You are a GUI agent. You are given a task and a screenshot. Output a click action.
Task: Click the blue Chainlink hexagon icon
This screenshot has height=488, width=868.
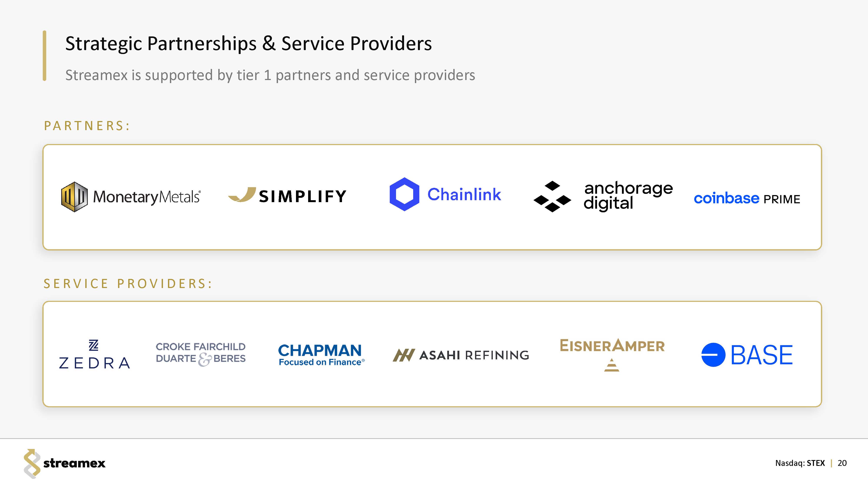(x=404, y=194)
